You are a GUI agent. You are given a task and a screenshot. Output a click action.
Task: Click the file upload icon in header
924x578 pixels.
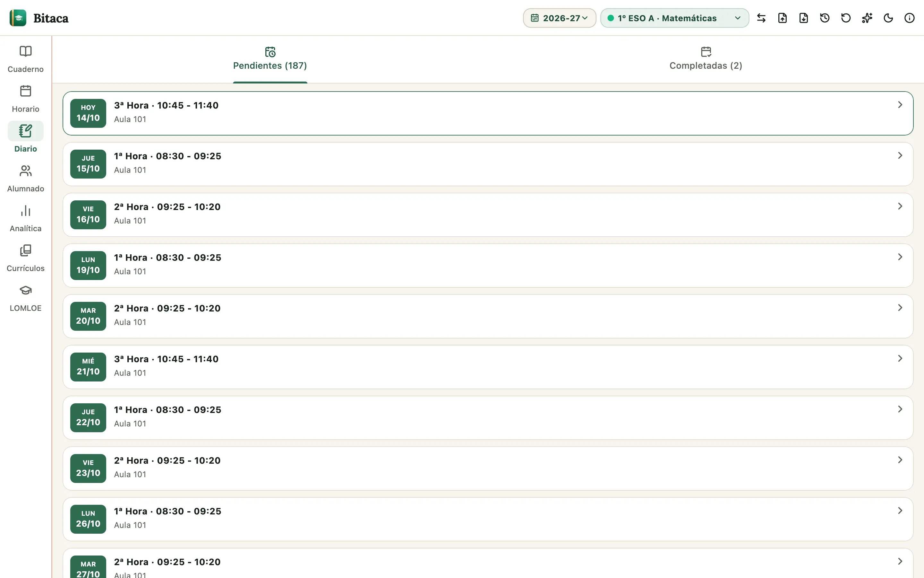[x=782, y=18]
